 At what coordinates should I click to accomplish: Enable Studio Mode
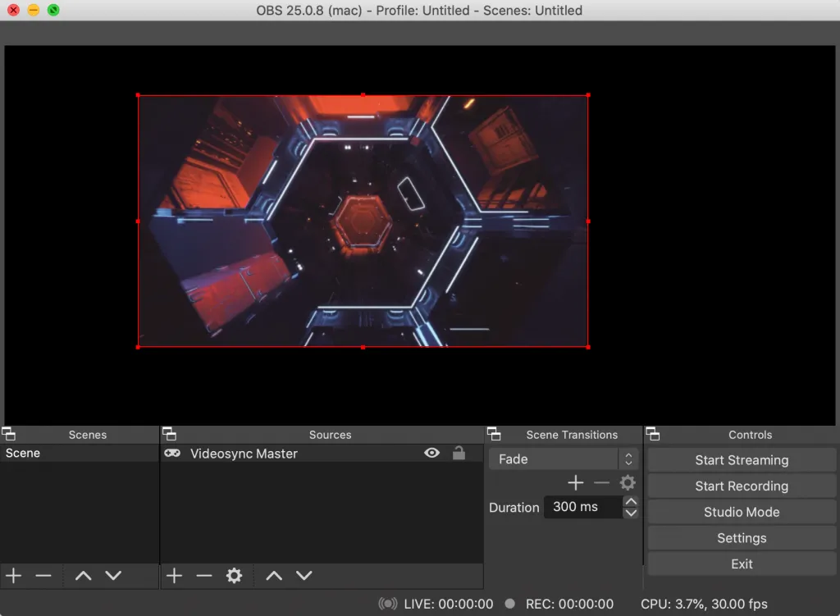pos(741,512)
